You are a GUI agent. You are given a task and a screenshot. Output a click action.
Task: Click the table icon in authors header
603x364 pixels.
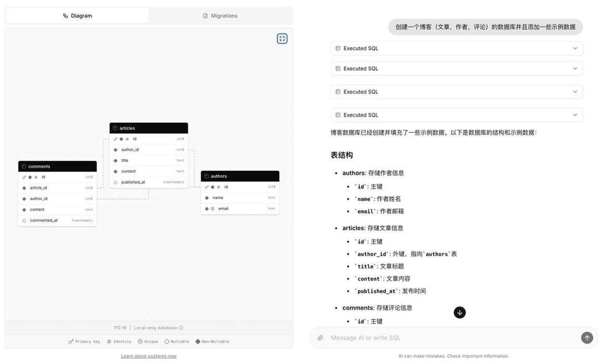point(207,176)
